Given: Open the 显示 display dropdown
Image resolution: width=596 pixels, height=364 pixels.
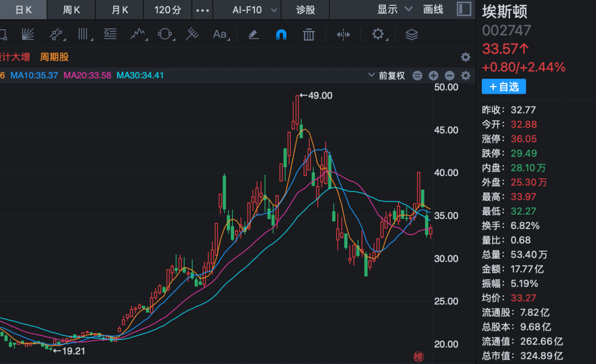Looking at the screenshot, I should click(395, 9).
